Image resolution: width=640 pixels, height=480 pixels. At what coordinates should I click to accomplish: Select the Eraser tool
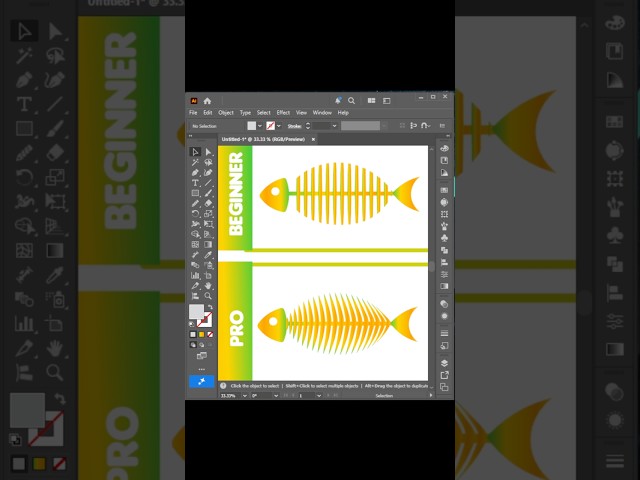click(x=208, y=203)
